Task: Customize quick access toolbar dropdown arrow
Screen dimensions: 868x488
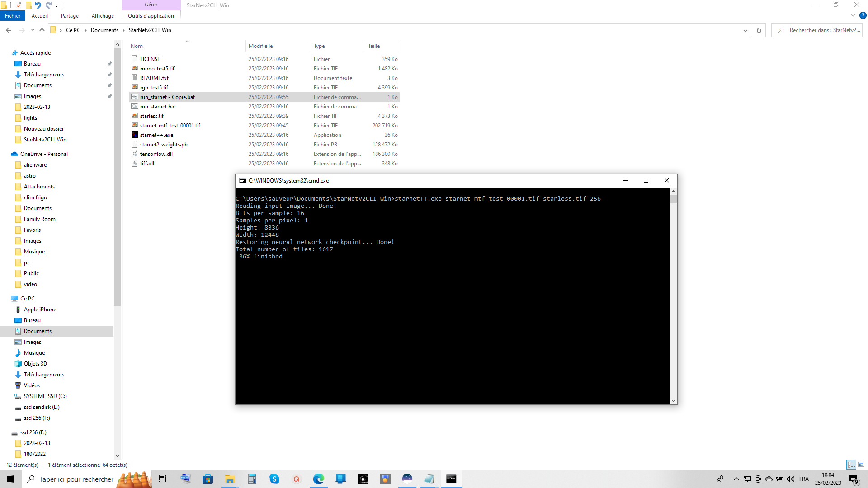Action: pyautogui.click(x=57, y=6)
